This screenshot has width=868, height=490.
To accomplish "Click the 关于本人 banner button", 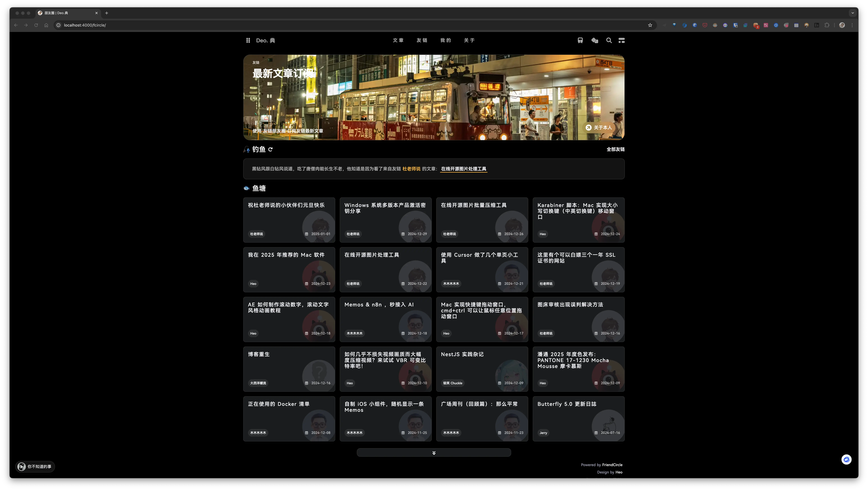I will (599, 128).
